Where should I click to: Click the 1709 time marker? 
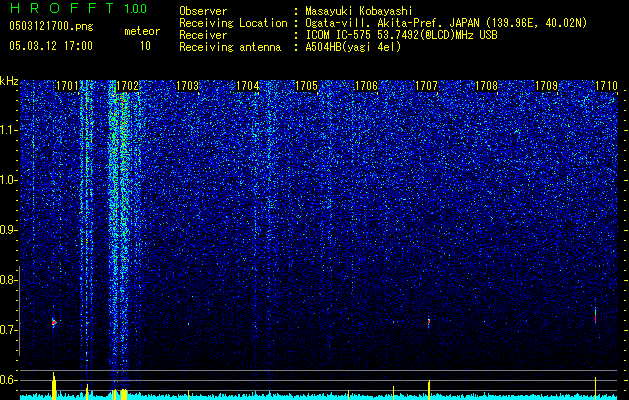(546, 86)
